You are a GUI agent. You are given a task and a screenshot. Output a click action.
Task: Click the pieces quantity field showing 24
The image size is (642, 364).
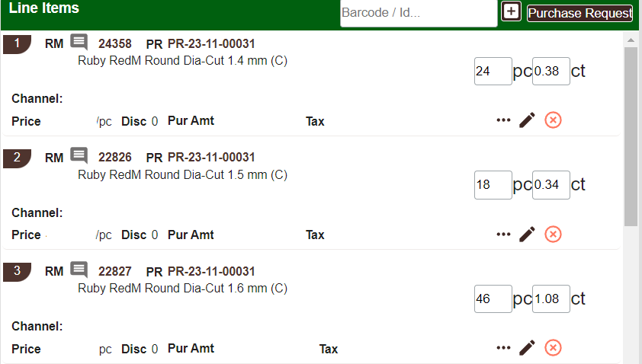click(493, 71)
